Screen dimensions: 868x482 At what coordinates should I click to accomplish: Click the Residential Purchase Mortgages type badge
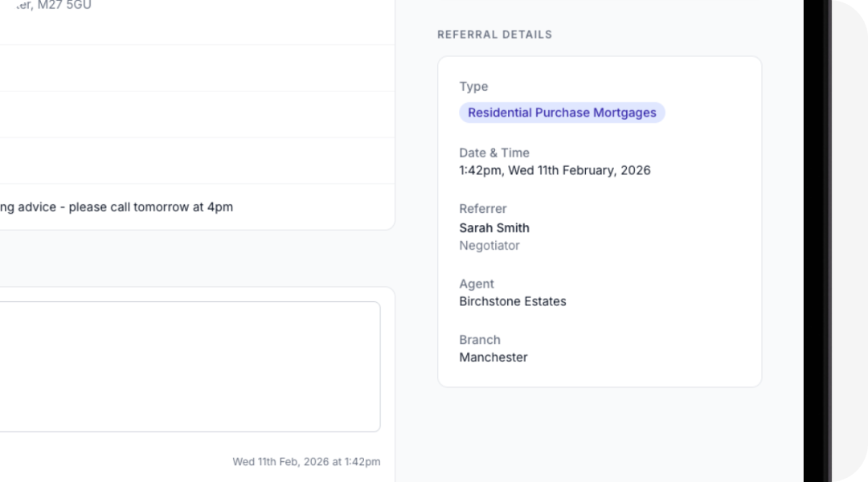pyautogui.click(x=561, y=112)
